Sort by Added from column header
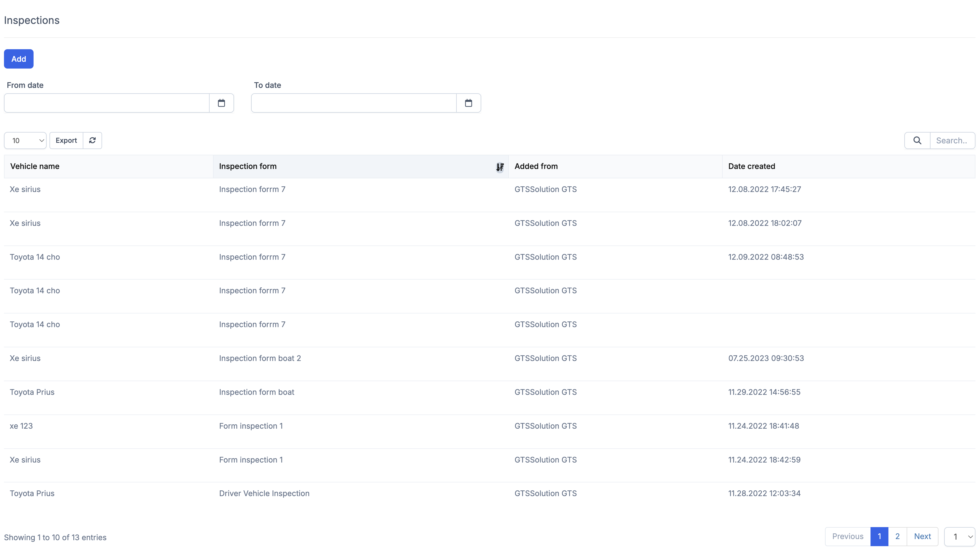 (x=536, y=166)
